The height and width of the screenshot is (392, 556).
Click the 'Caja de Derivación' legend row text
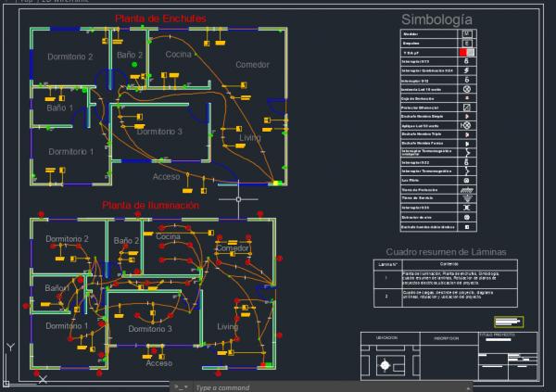pyautogui.click(x=417, y=98)
